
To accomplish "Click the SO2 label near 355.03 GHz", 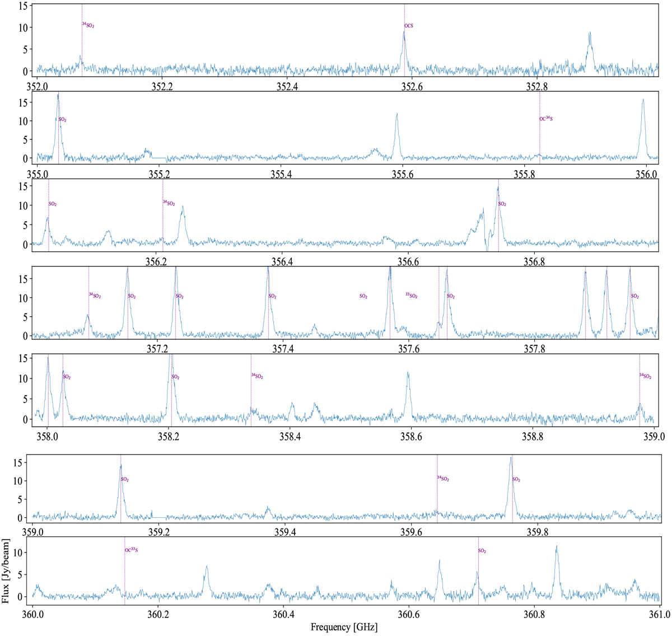I will [x=62, y=120].
